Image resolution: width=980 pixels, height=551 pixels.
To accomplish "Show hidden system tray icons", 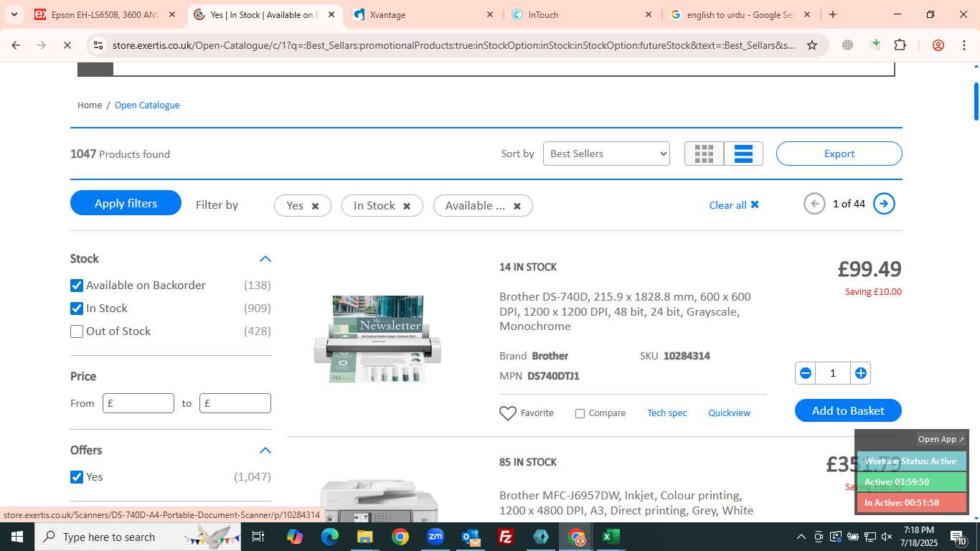I will coord(801,537).
